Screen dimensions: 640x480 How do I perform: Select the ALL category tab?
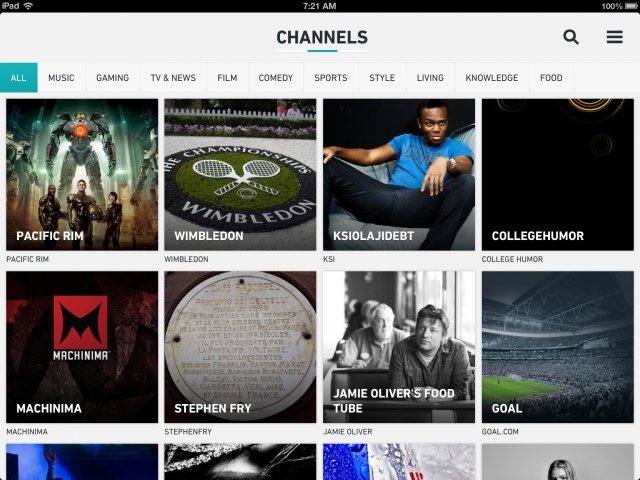(x=19, y=78)
